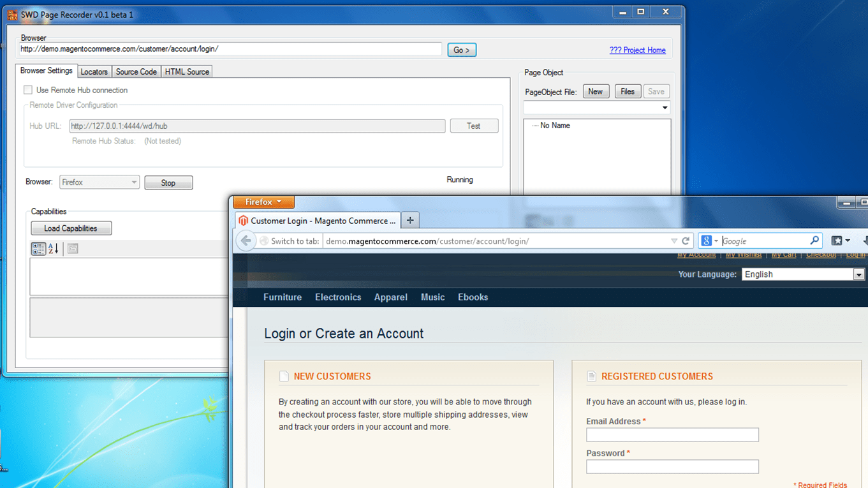868x488 pixels.
Task: Click Stop to stop the browser
Action: pyautogui.click(x=168, y=183)
